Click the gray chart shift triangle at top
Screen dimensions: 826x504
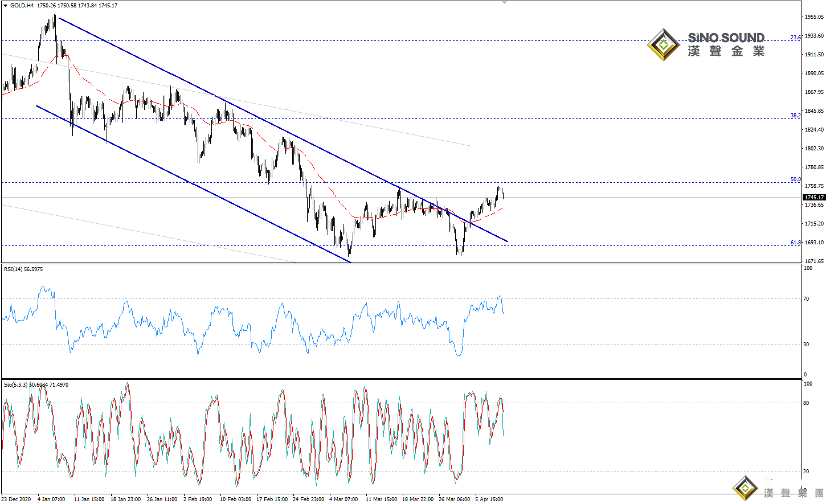(x=504, y=3)
